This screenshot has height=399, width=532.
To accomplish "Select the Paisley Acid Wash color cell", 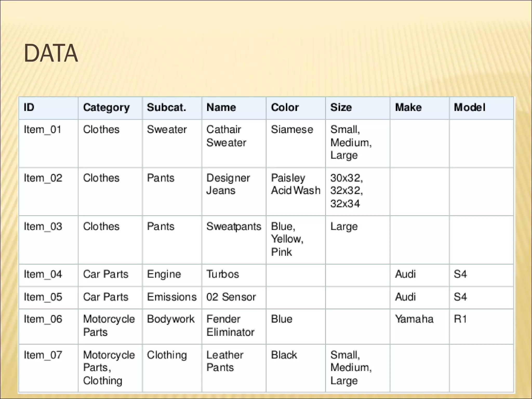I will pyautogui.click(x=295, y=184).
